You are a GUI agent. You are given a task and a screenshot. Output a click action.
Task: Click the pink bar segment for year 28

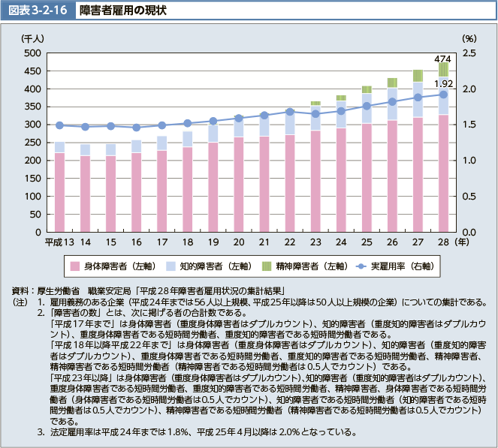443,173
